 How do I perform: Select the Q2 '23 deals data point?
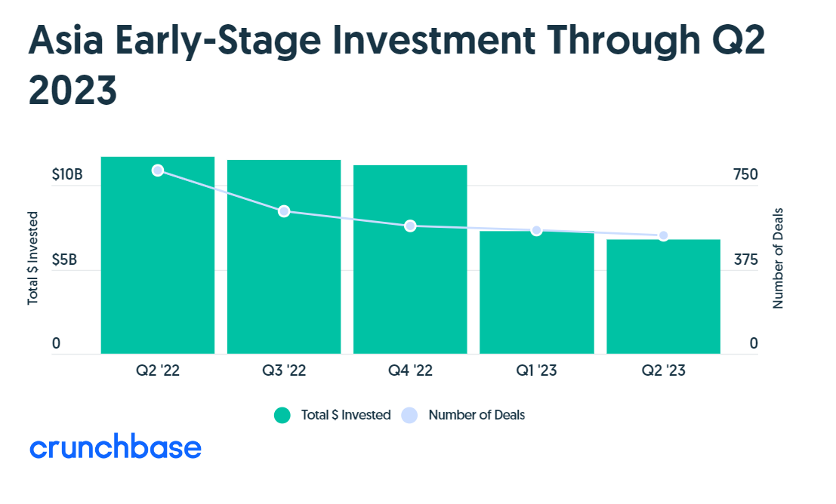[663, 236]
